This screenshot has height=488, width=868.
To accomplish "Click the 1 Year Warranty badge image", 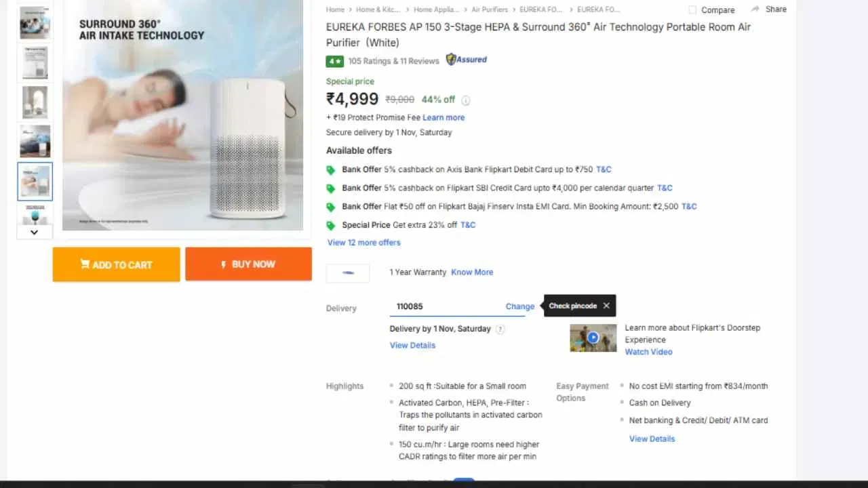I will (x=347, y=272).
